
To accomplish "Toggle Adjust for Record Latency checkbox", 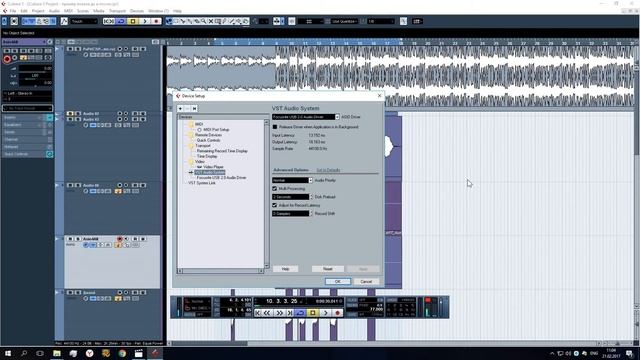I will pyautogui.click(x=275, y=205).
